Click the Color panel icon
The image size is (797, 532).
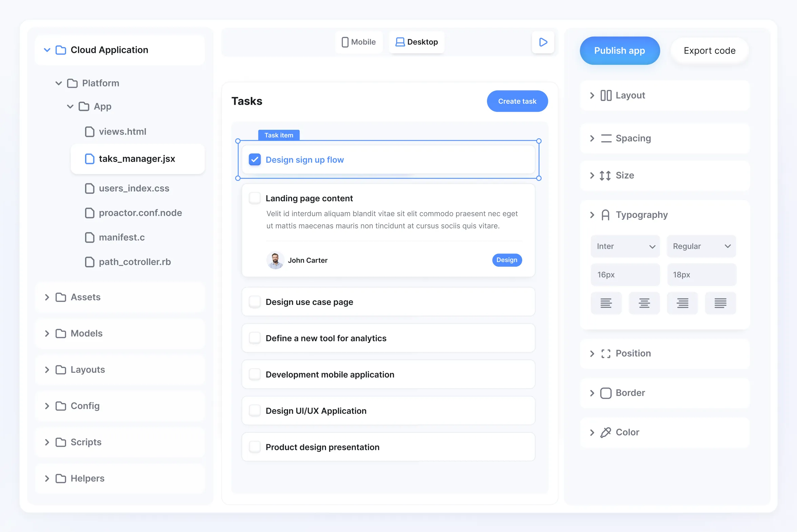point(605,432)
